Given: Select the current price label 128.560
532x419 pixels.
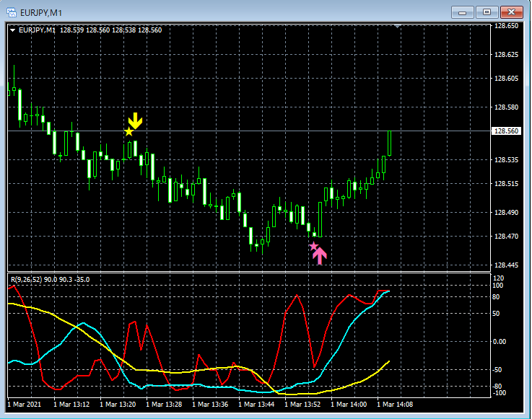Looking at the screenshot, I should 506,131.
